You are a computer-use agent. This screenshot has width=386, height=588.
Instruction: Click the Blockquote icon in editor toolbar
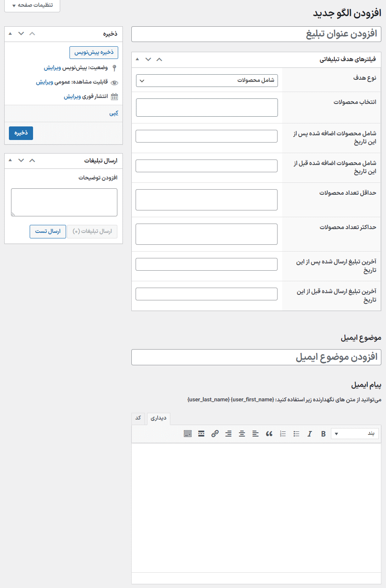(269, 434)
